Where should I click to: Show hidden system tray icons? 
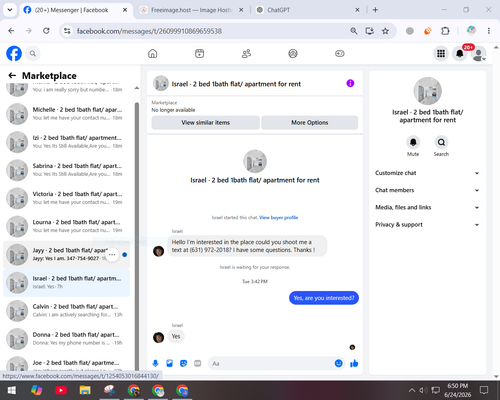tap(412, 390)
